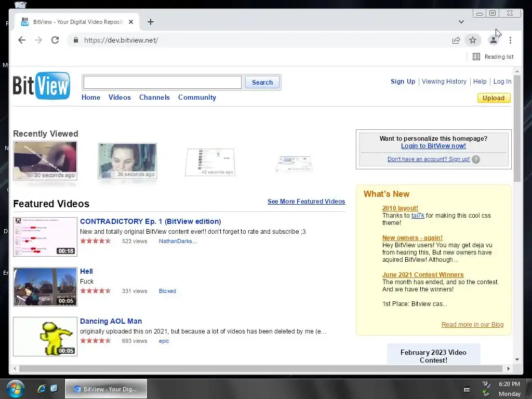
Task: Visit the Bloxed channel link
Action: tap(167, 291)
